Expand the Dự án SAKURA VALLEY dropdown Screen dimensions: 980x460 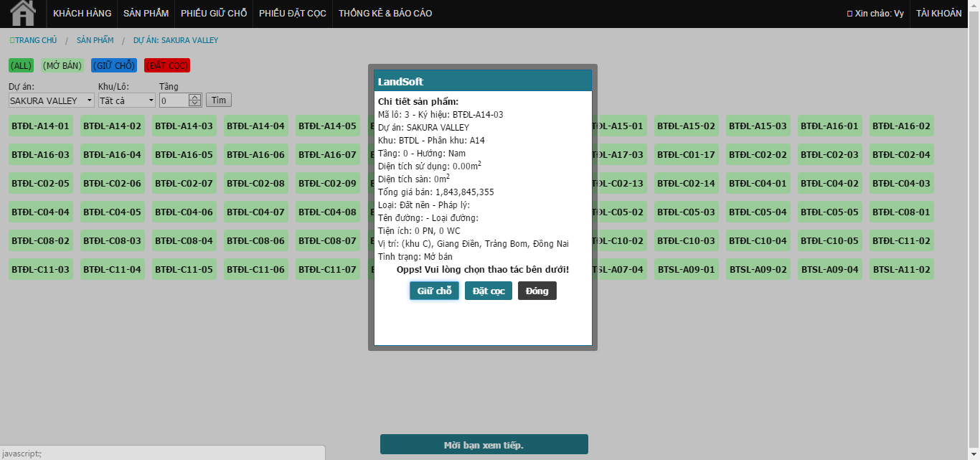(x=52, y=100)
